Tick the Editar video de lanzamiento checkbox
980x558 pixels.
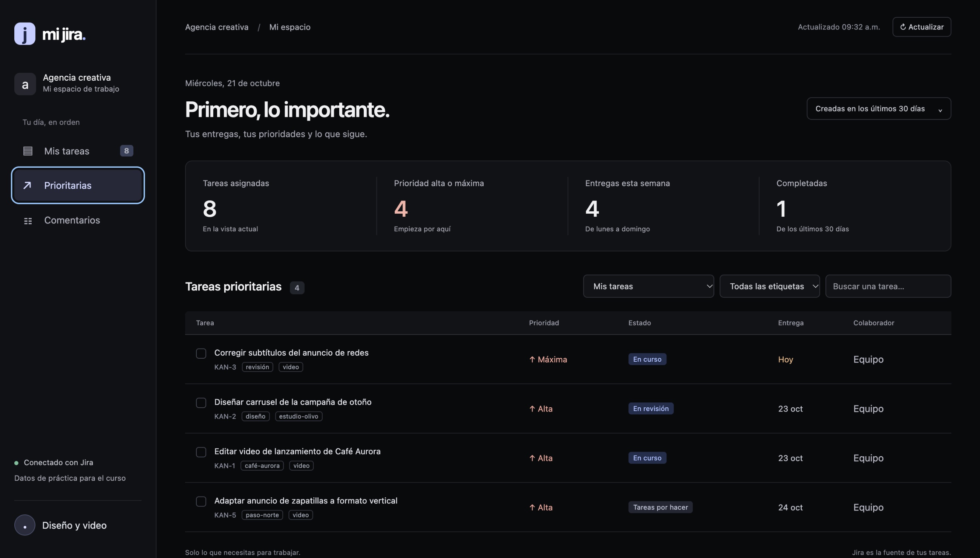pyautogui.click(x=201, y=452)
